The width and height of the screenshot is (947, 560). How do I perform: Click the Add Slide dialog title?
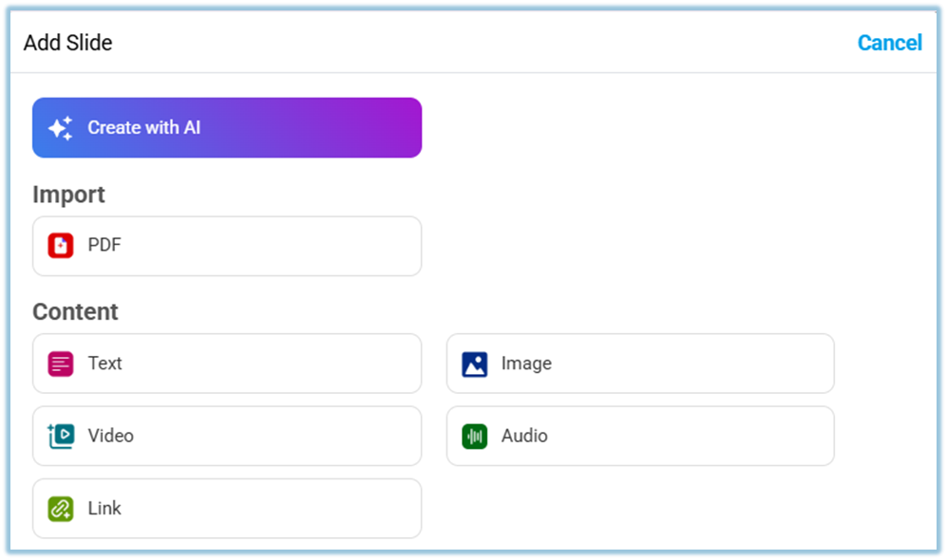click(67, 43)
